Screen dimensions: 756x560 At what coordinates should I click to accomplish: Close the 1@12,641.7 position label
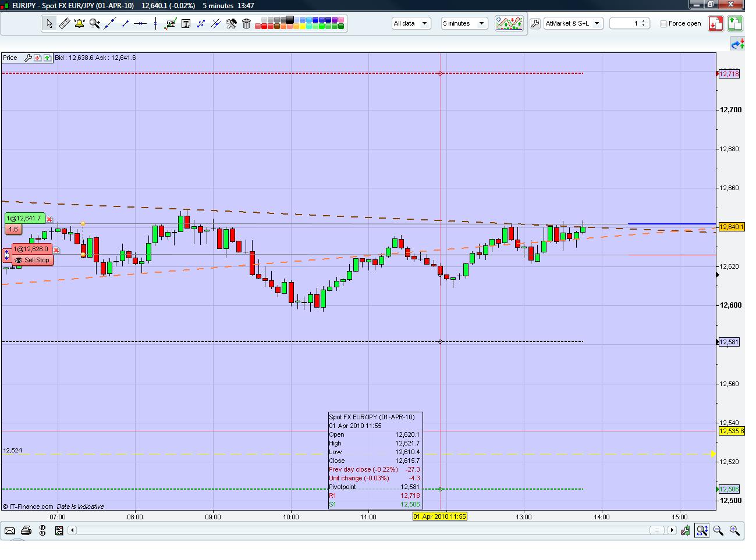pyautogui.click(x=49, y=219)
